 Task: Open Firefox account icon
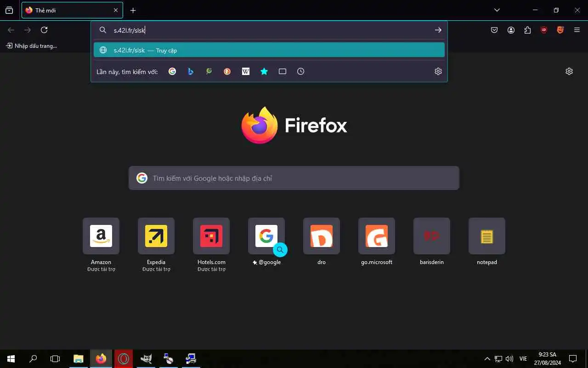[x=511, y=30]
